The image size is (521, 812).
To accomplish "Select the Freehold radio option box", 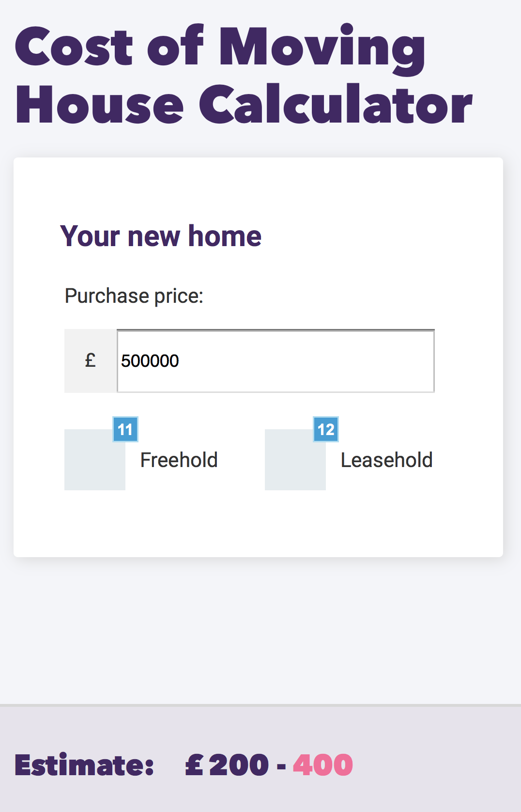I will pyautogui.click(x=94, y=460).
